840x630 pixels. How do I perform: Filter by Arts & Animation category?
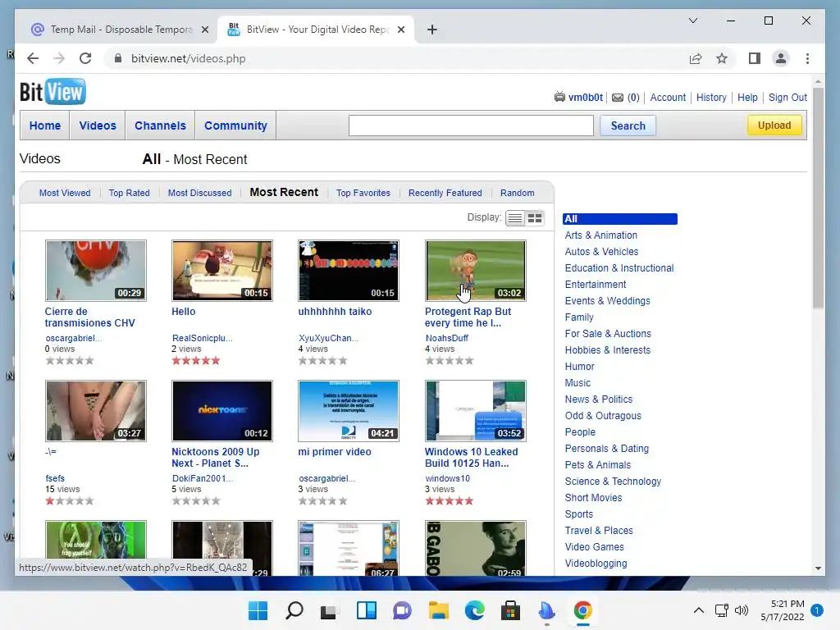tap(601, 235)
